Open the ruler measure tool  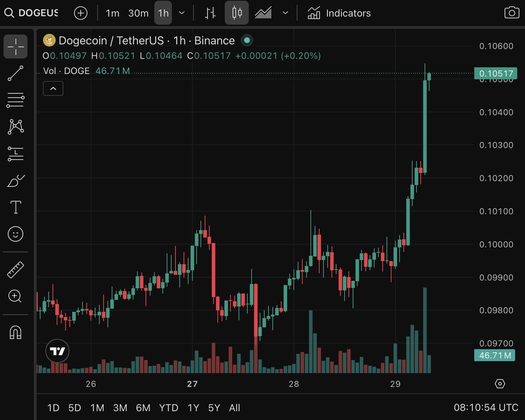coord(16,269)
